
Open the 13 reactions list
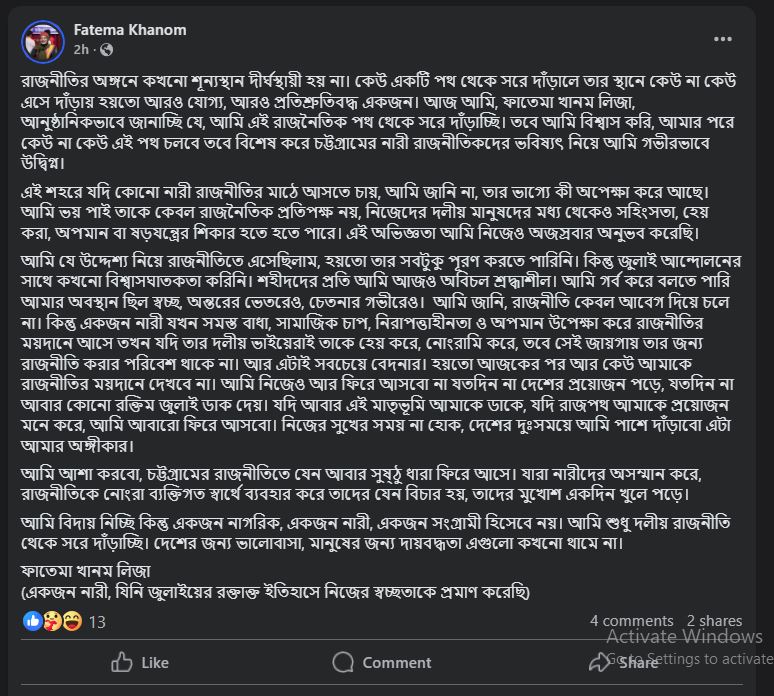tap(97, 622)
